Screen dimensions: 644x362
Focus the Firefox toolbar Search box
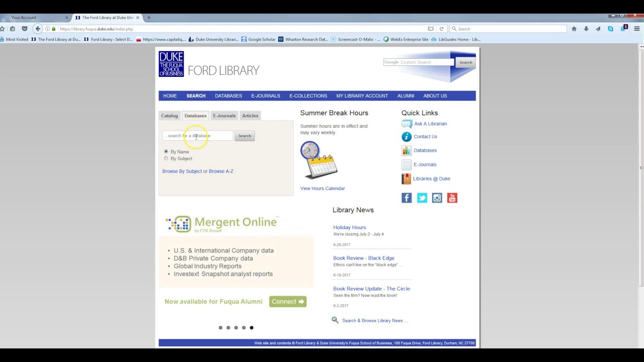508,29
